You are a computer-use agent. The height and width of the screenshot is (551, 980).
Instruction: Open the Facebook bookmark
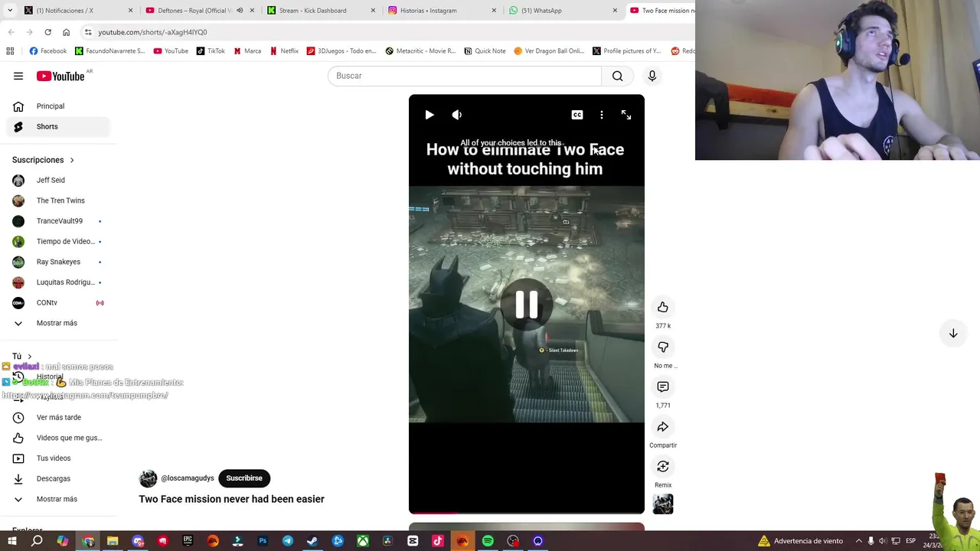pos(47,51)
